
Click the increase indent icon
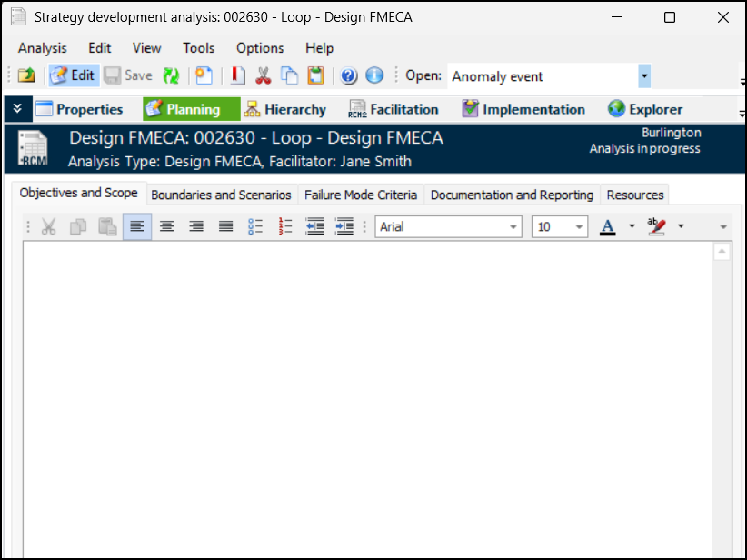344,226
